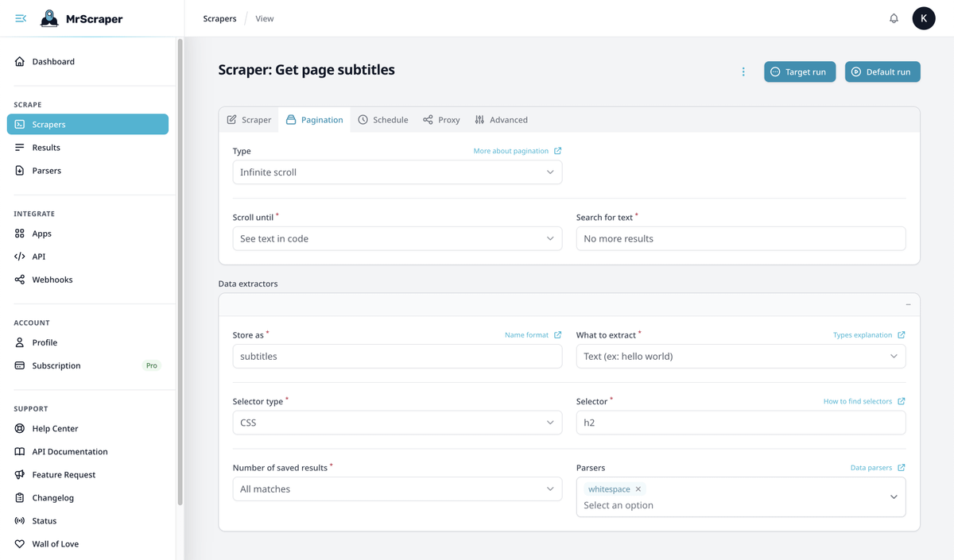The image size is (954, 560).
Task: Open the Scroll until dropdown
Action: (397, 238)
